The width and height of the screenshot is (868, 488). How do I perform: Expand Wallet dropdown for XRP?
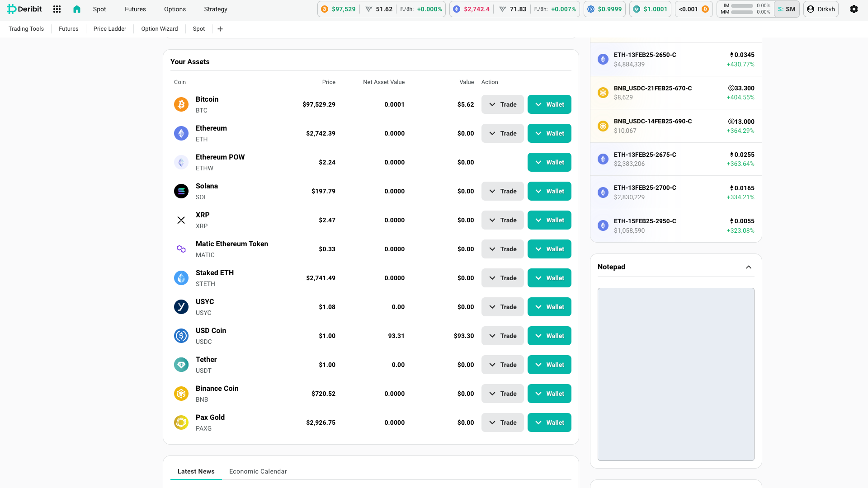coord(549,220)
